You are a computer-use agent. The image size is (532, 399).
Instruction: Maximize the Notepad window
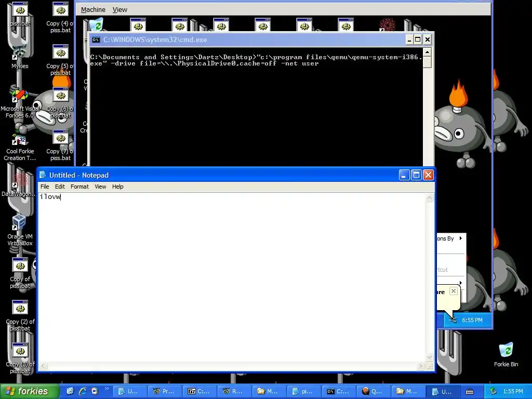[x=416, y=175]
